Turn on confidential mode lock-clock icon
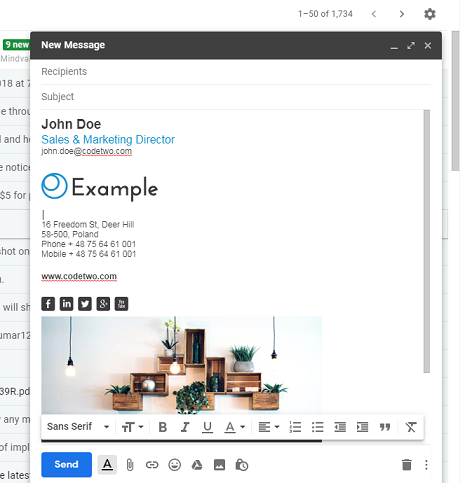 tap(242, 465)
